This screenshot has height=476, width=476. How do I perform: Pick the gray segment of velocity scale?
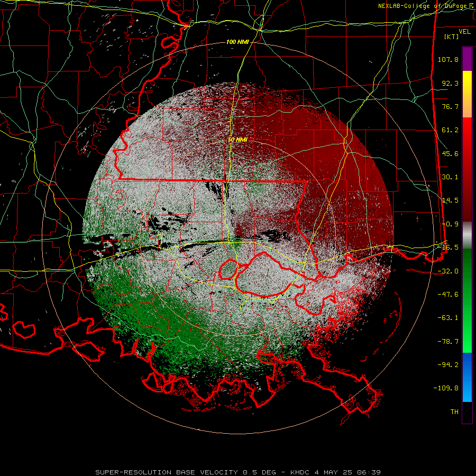[467, 235]
